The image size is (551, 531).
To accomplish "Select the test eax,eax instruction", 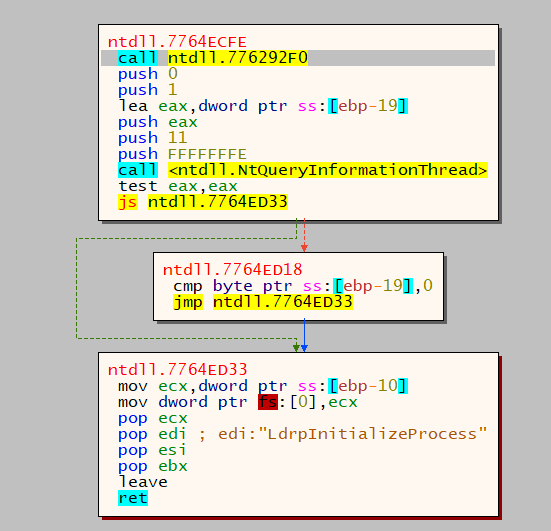I will pyautogui.click(x=178, y=186).
